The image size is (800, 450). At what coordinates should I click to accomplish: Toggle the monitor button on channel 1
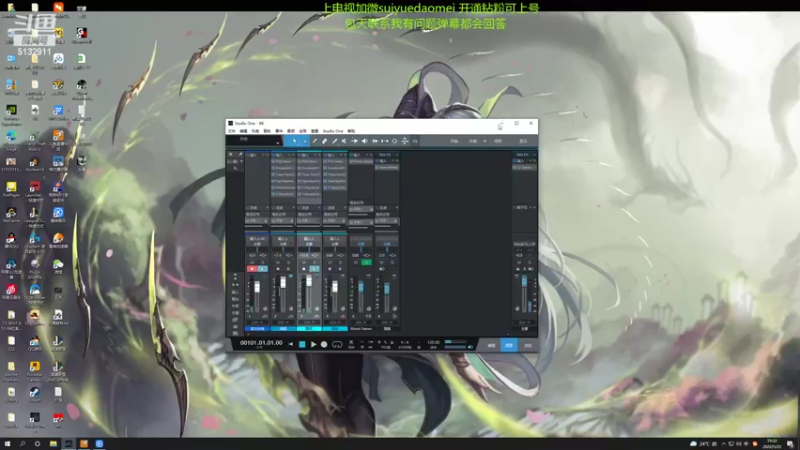pyautogui.click(x=263, y=269)
